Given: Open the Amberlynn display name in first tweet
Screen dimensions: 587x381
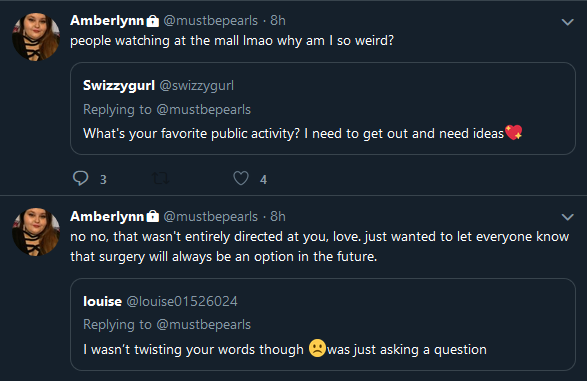Looking at the screenshot, I should [107, 21].
